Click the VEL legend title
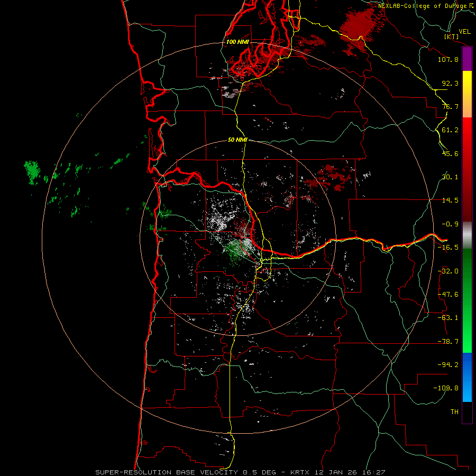 tap(464, 32)
